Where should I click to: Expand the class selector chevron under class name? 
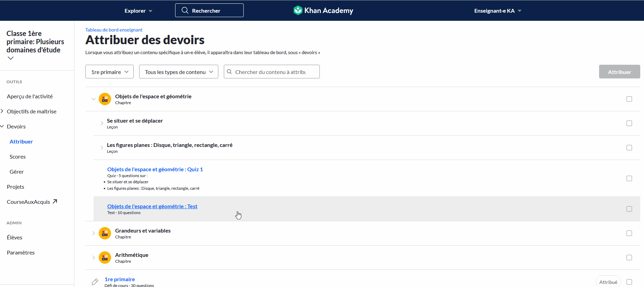(11, 58)
